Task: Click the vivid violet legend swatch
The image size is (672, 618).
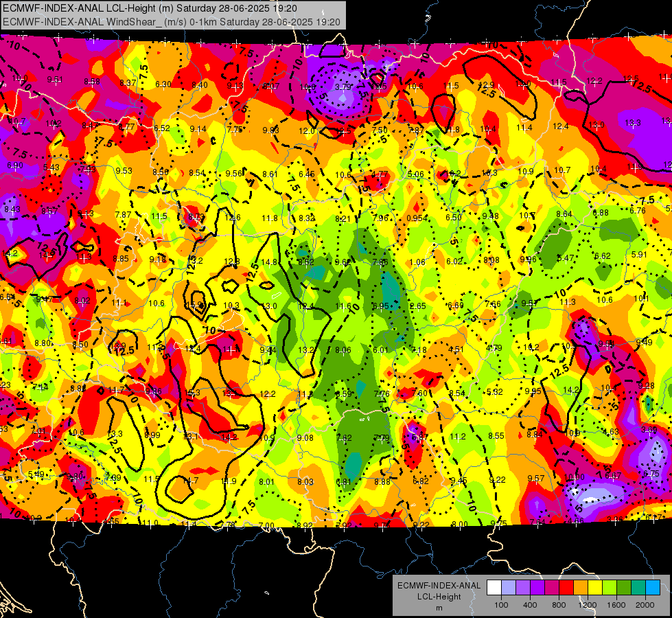Action: click(x=537, y=588)
